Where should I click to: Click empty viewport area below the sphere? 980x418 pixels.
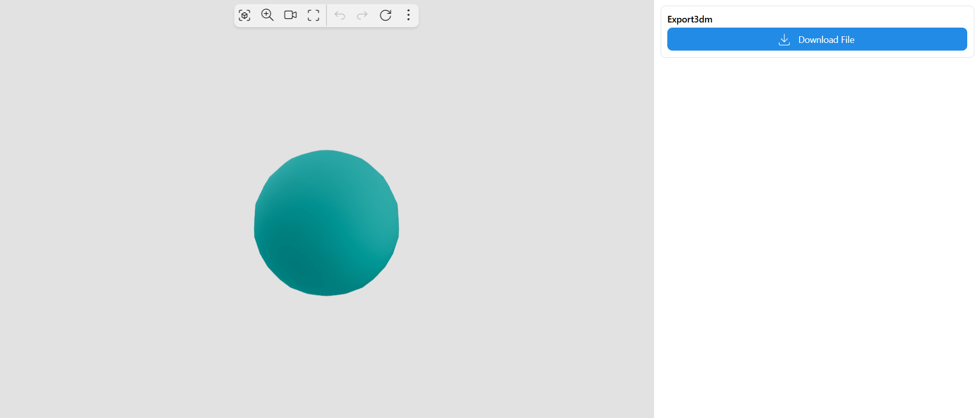click(x=326, y=358)
